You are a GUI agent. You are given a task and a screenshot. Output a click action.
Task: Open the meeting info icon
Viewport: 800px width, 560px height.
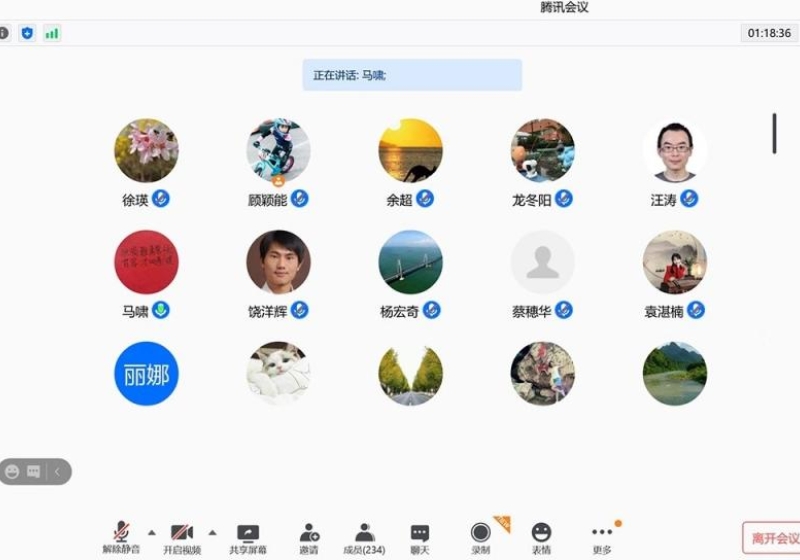pos(3,33)
